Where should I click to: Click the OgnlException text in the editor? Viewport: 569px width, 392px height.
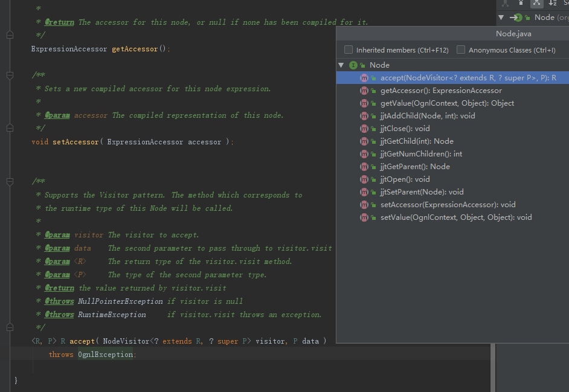(x=105, y=355)
